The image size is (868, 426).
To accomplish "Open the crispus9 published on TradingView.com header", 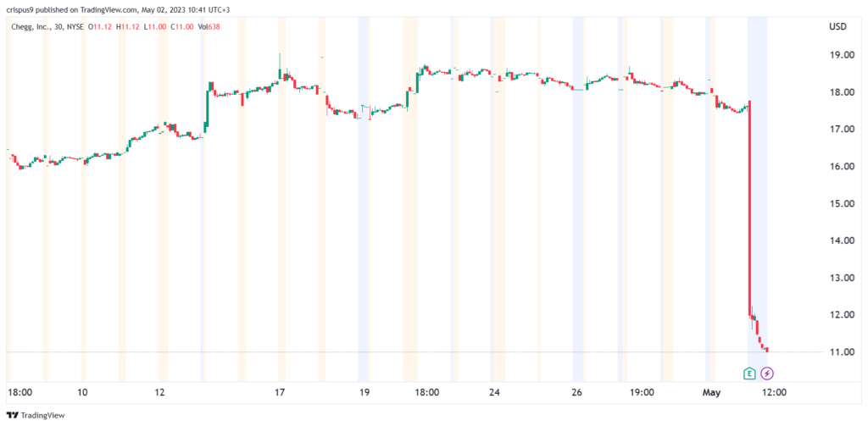I will coord(119,9).
